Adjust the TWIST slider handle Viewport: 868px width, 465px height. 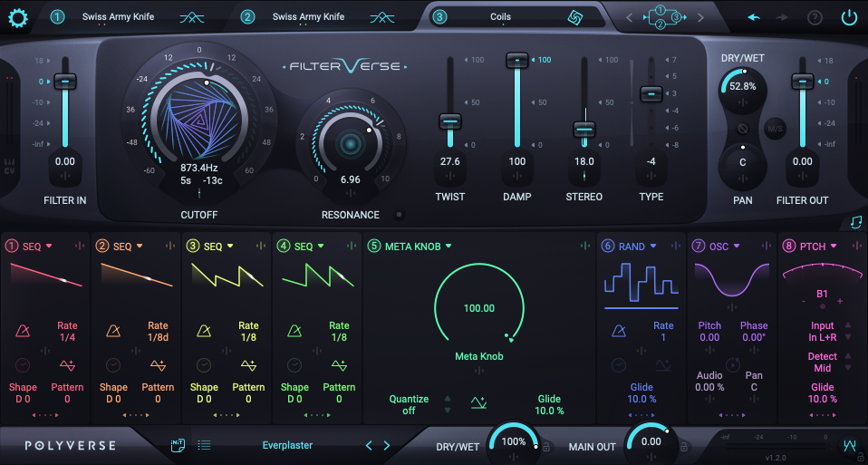coord(450,121)
